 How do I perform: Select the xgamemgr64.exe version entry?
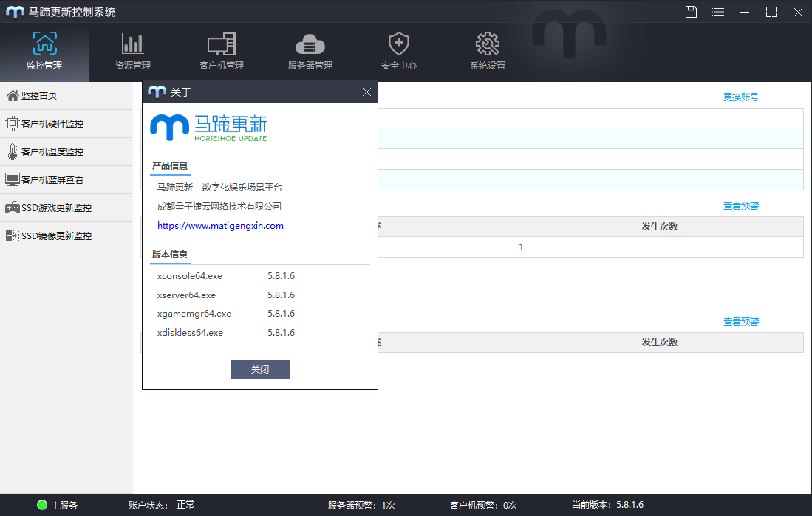click(226, 314)
